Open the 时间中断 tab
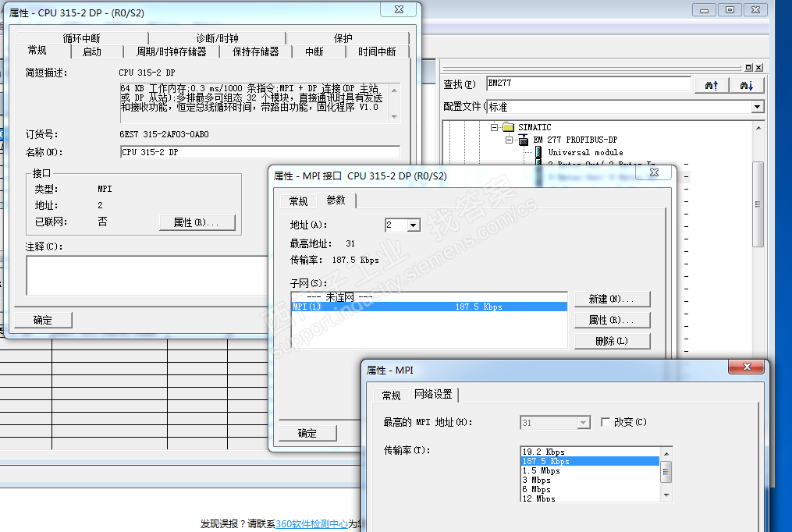Viewport: 792px width, 532px height. pos(377,51)
